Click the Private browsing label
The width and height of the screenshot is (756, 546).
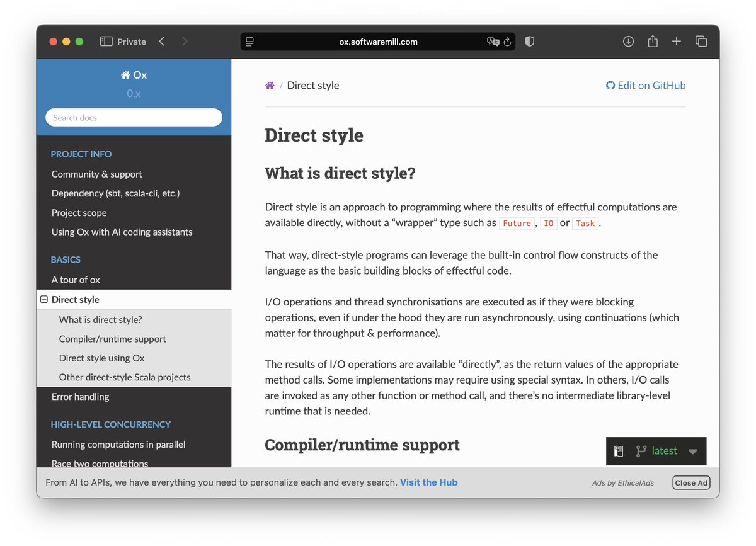pyautogui.click(x=132, y=42)
